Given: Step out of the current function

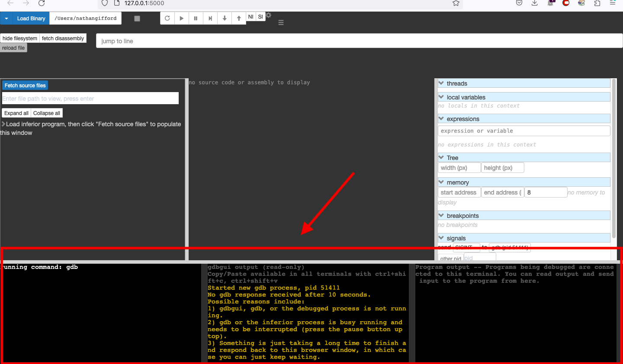Looking at the screenshot, I should click(x=238, y=18).
